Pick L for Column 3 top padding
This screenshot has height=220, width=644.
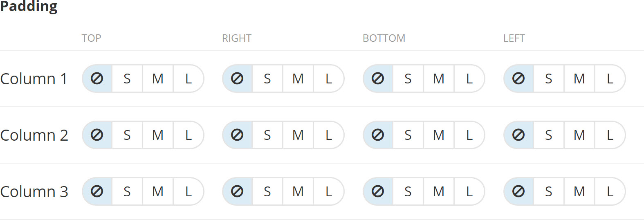(x=188, y=191)
